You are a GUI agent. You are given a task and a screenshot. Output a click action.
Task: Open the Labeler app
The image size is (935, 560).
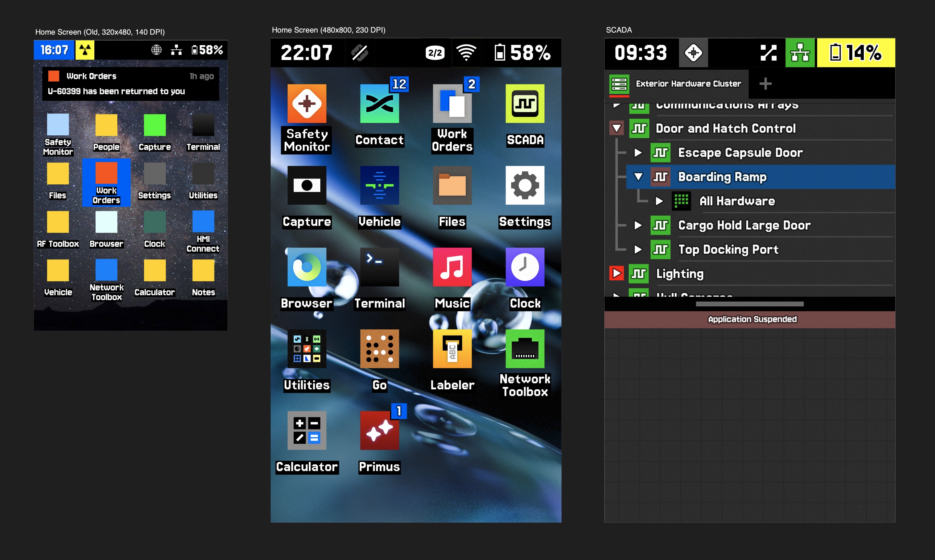coord(452,348)
